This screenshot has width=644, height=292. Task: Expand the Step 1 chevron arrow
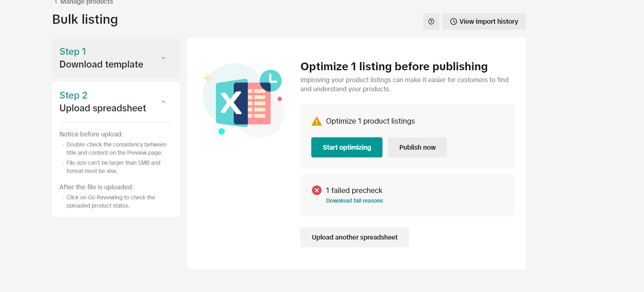point(163,58)
